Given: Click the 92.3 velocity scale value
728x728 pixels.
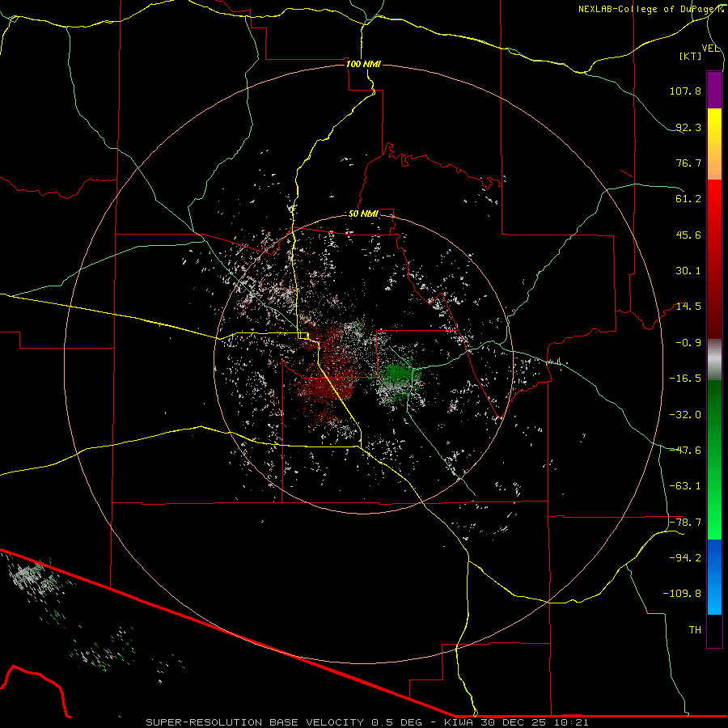Looking at the screenshot, I should point(688,127).
